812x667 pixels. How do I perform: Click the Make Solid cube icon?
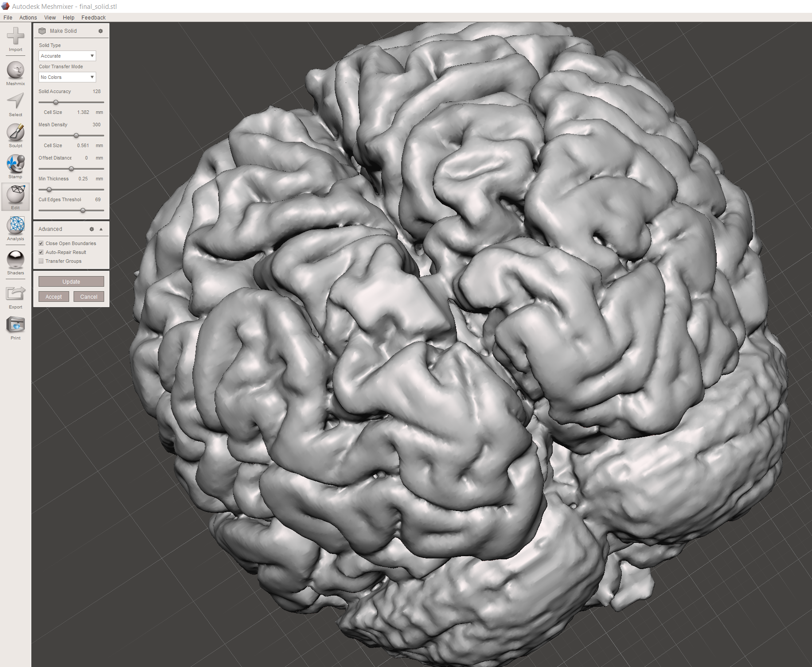(x=42, y=31)
